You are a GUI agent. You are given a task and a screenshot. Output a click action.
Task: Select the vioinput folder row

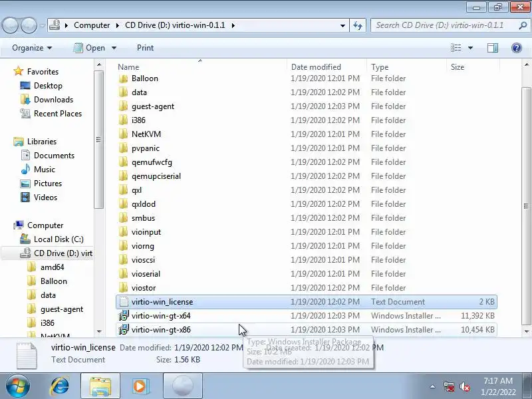click(307, 231)
